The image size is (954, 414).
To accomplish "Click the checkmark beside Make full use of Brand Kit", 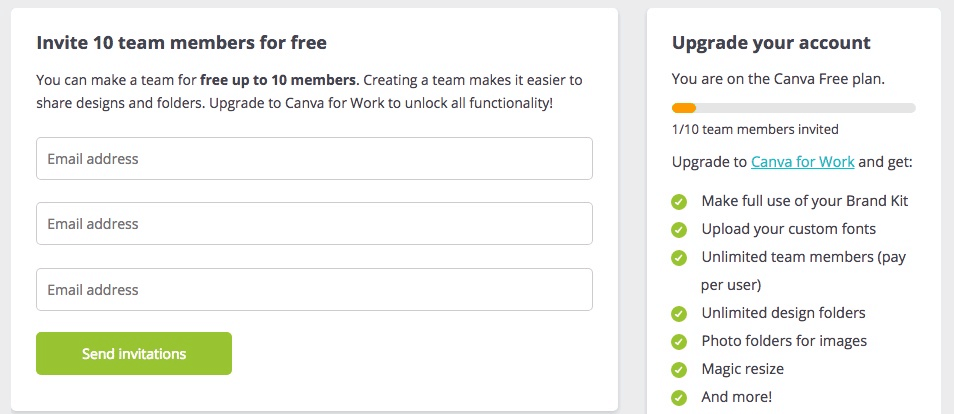I will [679, 202].
